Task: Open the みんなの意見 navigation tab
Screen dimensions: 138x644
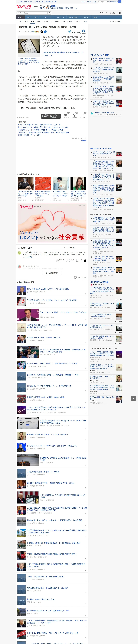Action: click(x=73, y=17)
